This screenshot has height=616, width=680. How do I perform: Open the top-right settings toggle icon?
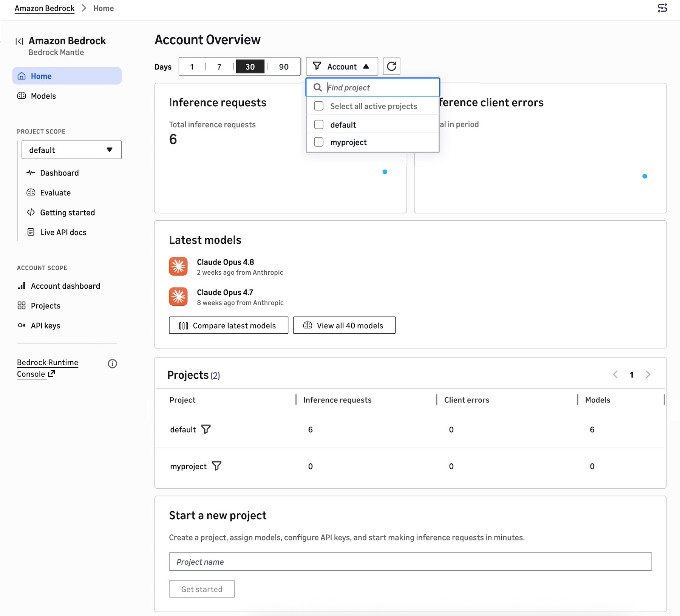[x=662, y=8]
